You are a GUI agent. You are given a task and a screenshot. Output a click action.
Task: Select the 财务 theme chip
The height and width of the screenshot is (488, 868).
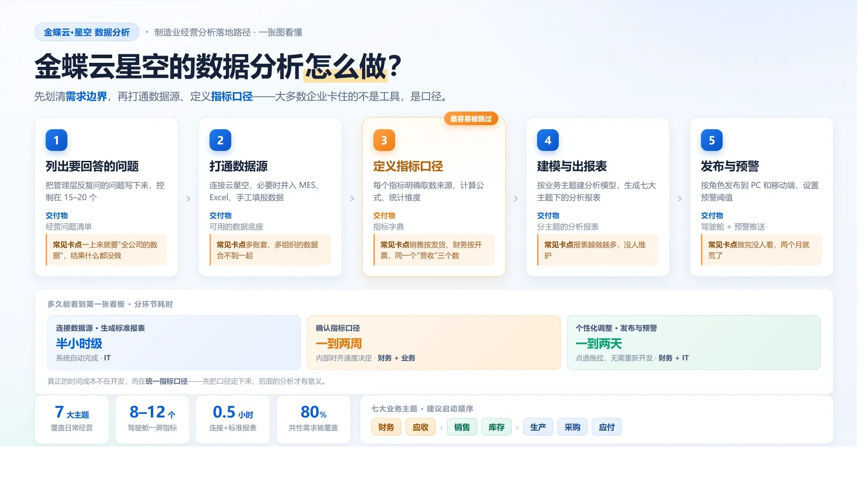tap(386, 427)
